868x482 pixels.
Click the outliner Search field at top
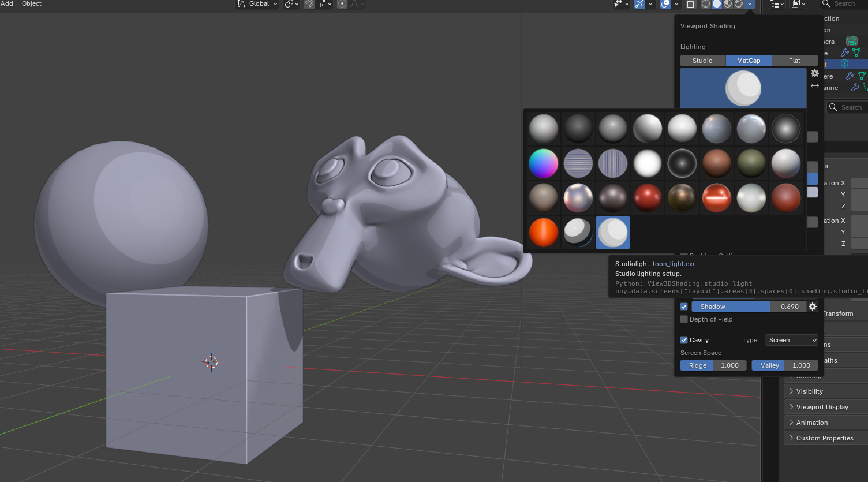tap(844, 4)
